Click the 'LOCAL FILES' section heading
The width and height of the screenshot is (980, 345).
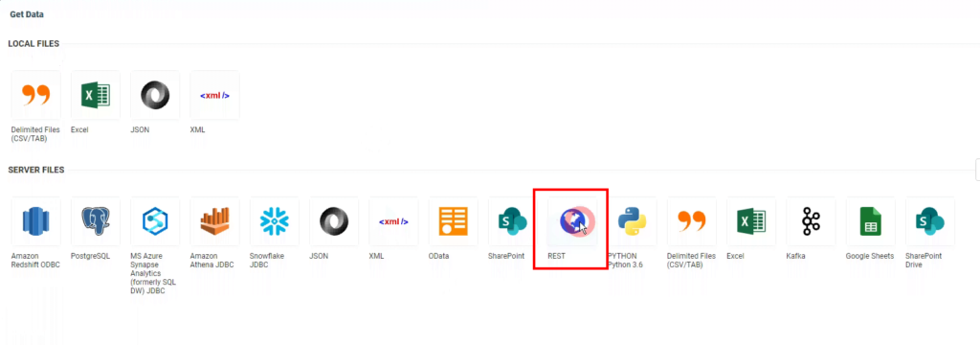click(33, 44)
